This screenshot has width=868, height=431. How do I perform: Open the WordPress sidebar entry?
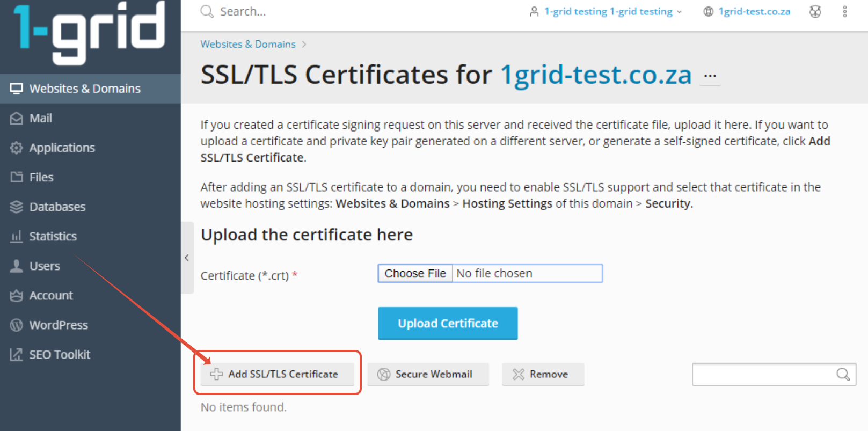(90, 325)
